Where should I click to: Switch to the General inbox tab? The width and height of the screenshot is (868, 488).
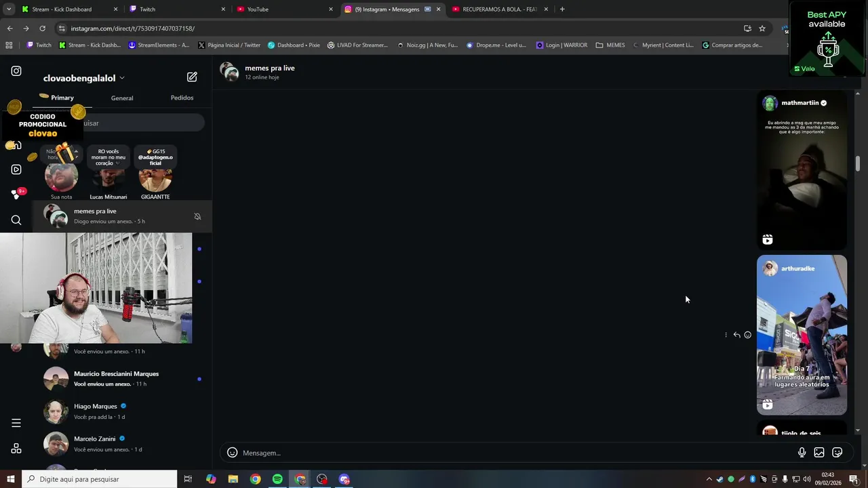[122, 98]
